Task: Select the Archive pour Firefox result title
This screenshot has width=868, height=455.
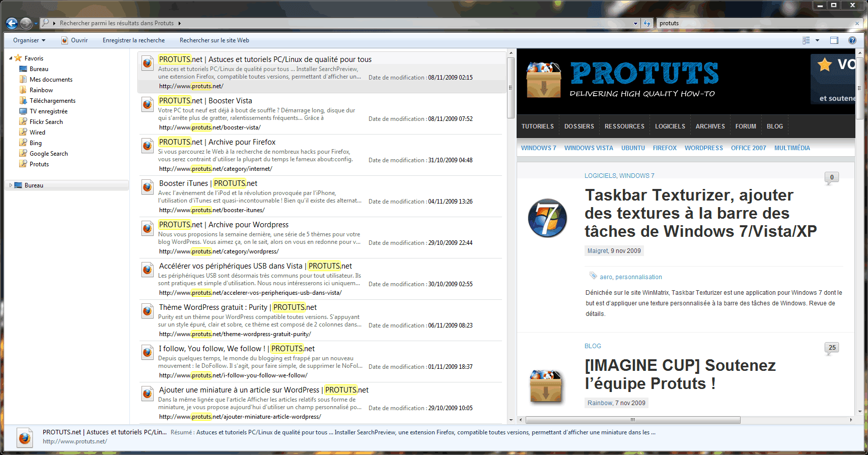Action: (x=217, y=142)
